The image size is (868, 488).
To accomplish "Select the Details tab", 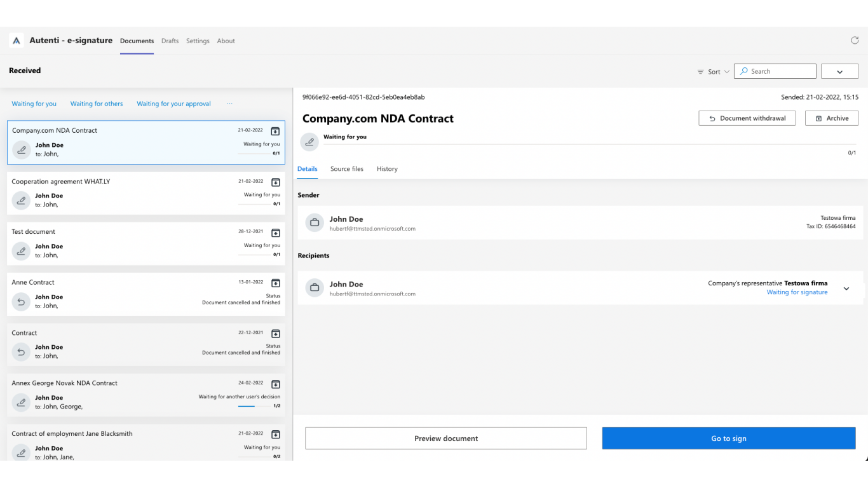I will [x=308, y=169].
